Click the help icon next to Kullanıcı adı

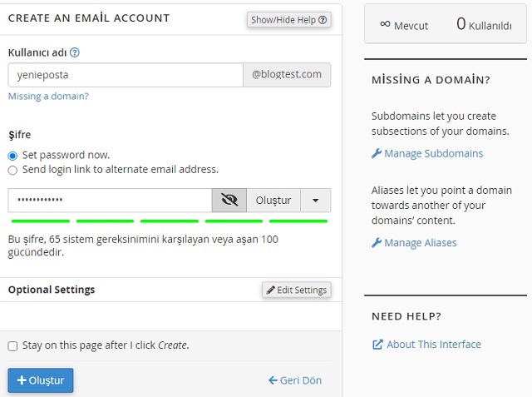(x=74, y=52)
